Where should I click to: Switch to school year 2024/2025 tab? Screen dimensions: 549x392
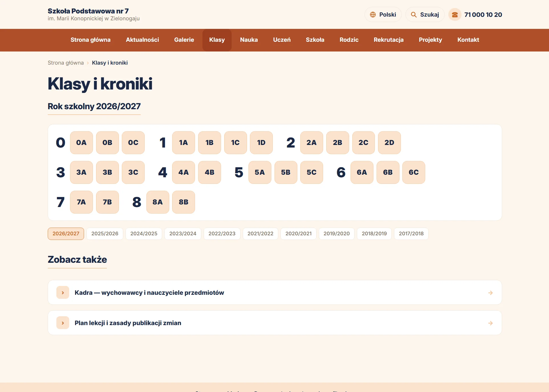(144, 234)
